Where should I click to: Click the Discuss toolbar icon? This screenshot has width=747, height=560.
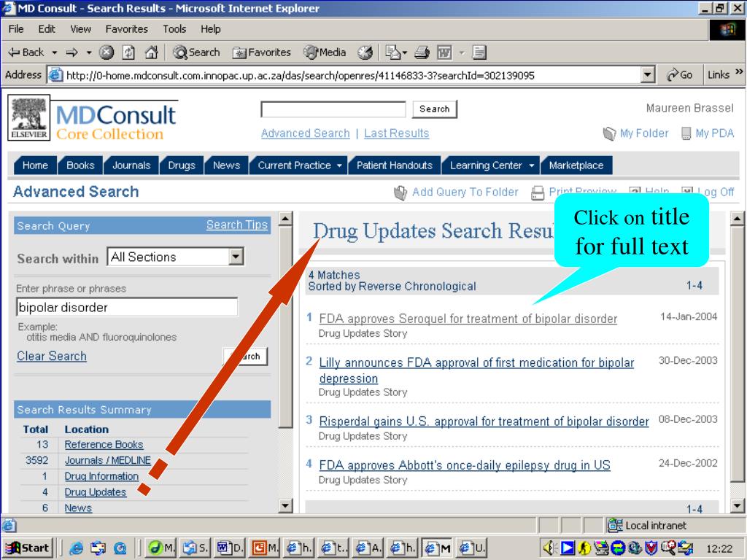click(x=479, y=52)
